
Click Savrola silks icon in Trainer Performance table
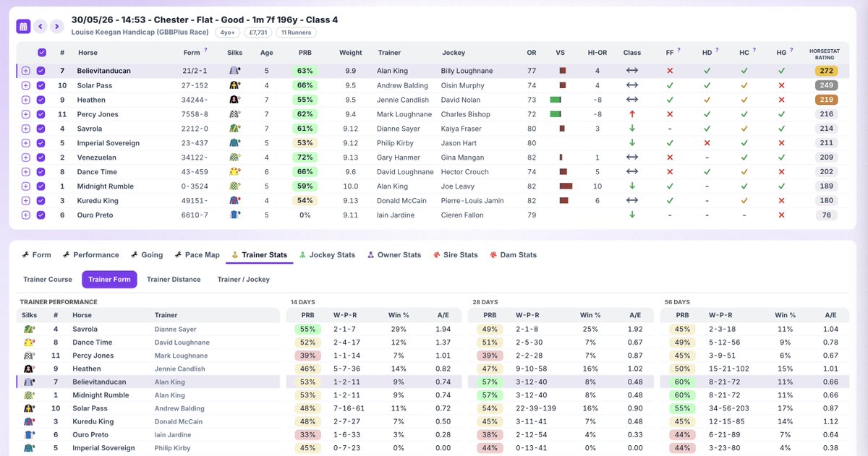click(29, 330)
